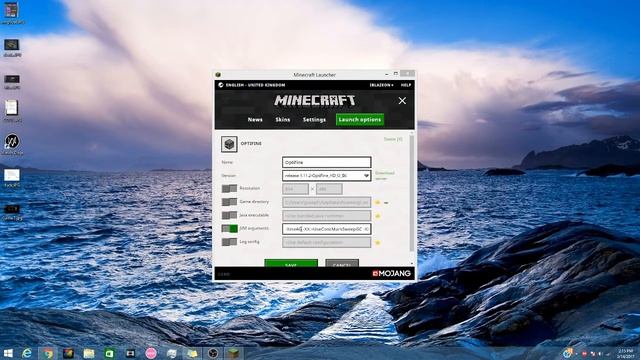The image size is (640, 360).
Task: Click the resolution width field
Action: [x=296, y=189]
